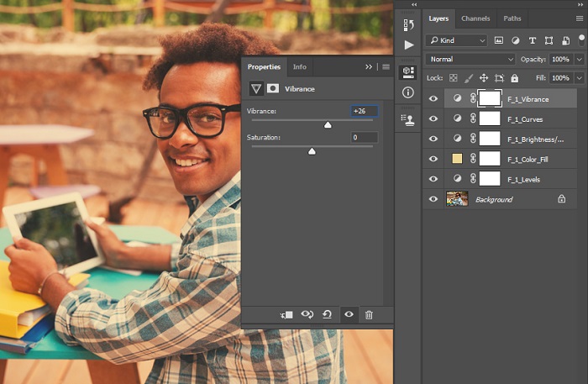
Task: Delete this adjustment layer trash icon
Action: tap(369, 314)
